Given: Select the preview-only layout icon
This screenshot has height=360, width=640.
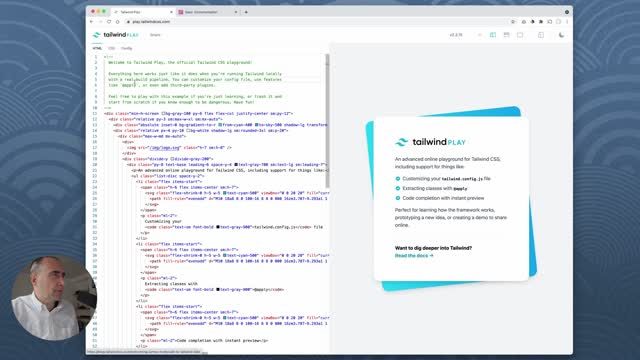Looking at the screenshot, I should [520, 35].
